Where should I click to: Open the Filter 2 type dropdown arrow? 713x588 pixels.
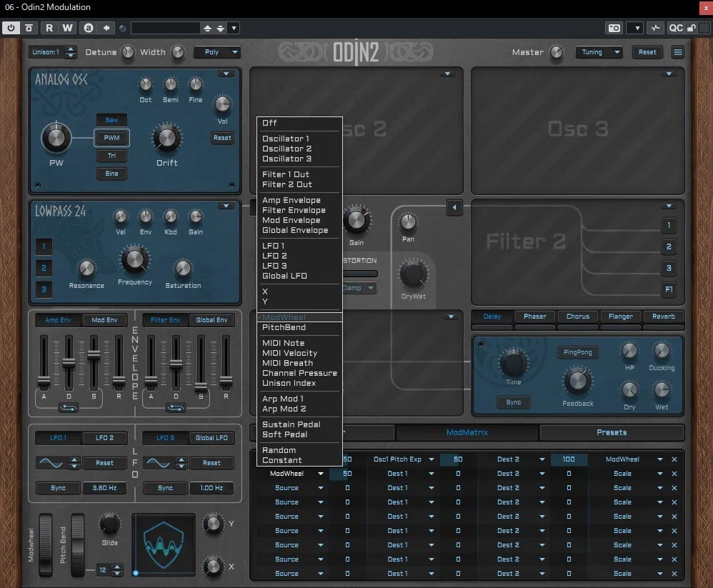click(x=669, y=206)
